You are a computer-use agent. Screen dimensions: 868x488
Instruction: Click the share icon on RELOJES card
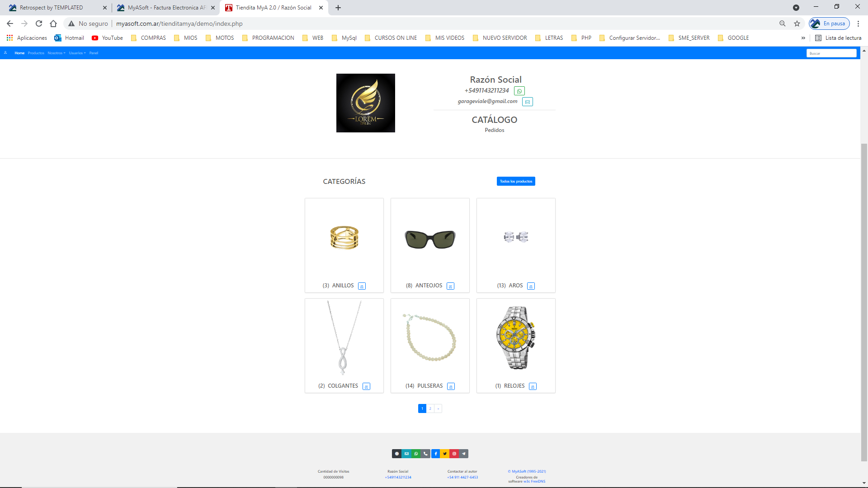coord(533,386)
